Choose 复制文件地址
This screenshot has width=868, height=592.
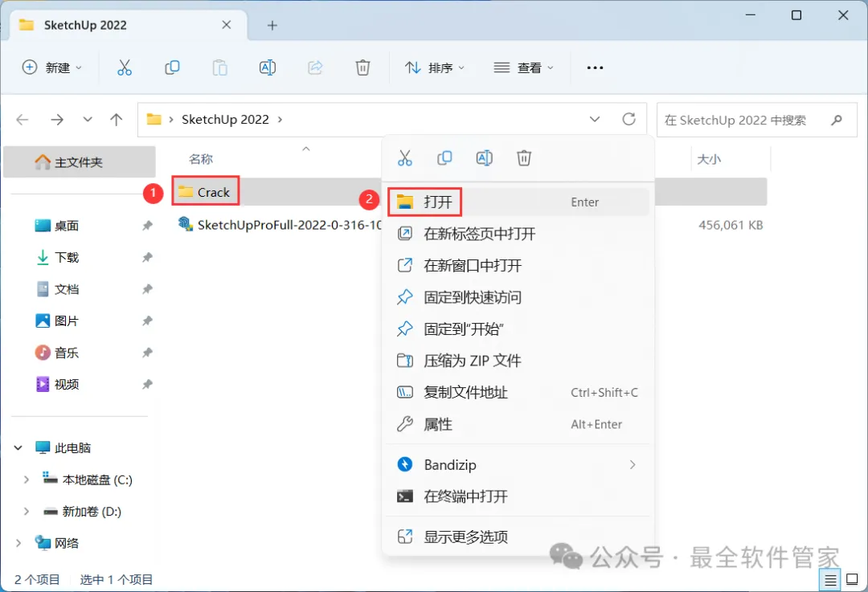[x=518, y=392]
